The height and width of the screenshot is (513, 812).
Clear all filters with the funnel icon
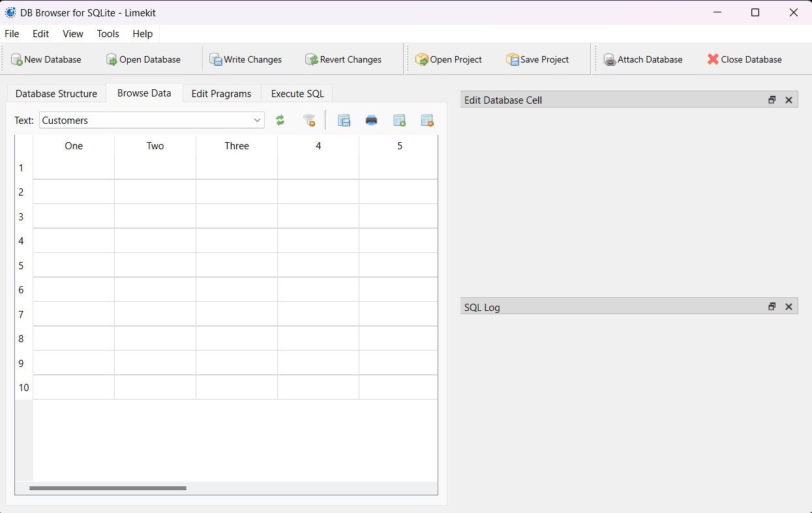(309, 120)
